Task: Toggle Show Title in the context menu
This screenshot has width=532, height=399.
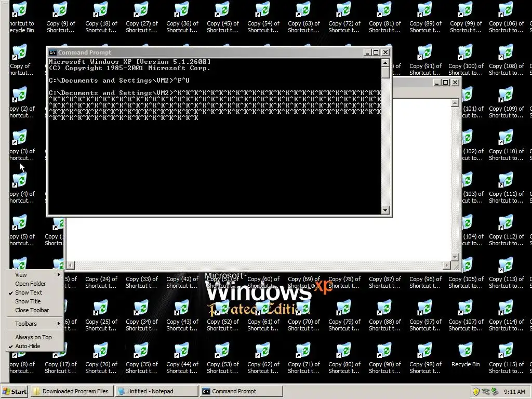Action: point(35,301)
